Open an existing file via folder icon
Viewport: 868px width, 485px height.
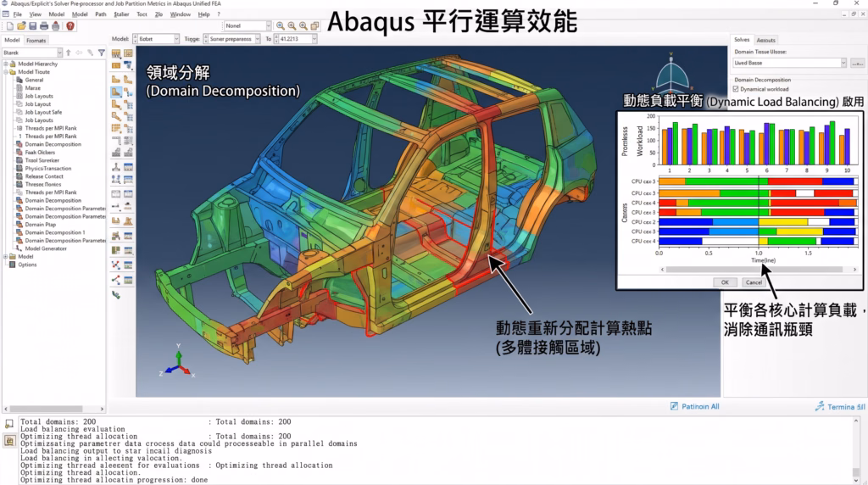tap(21, 26)
